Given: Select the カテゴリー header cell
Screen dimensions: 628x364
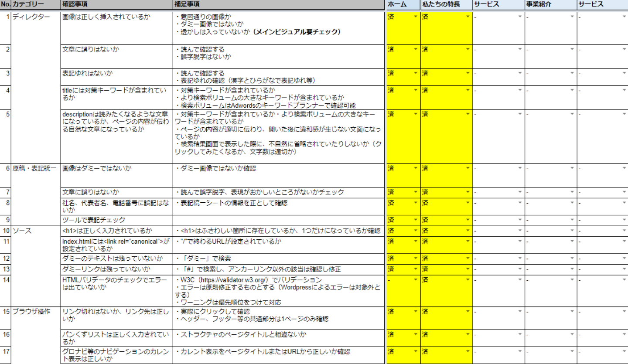Looking at the screenshot, I should [36, 4].
